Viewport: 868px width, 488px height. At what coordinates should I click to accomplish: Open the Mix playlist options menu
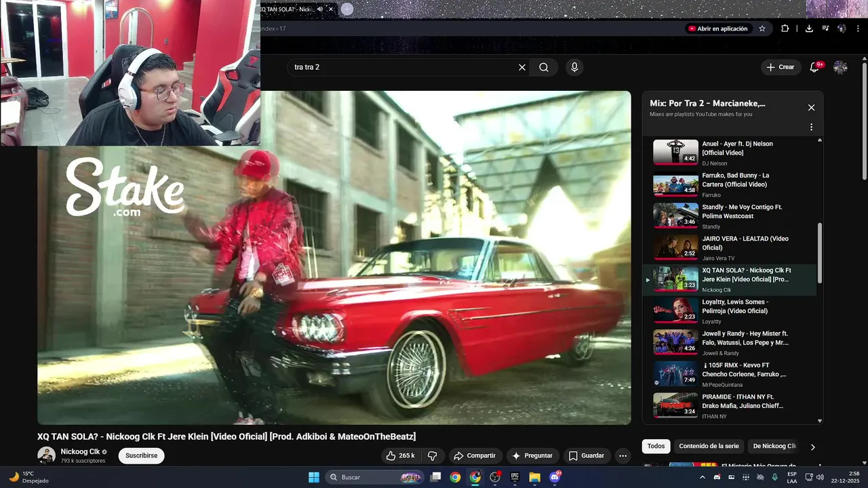[x=811, y=127]
